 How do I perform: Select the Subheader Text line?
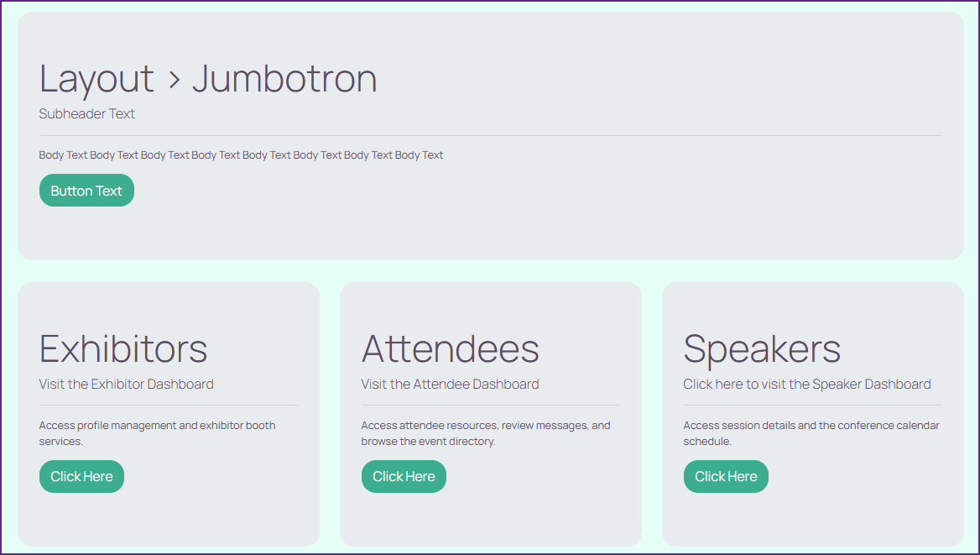87,113
